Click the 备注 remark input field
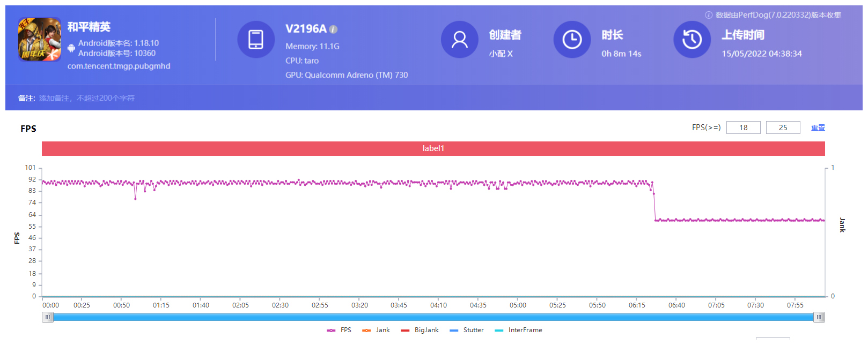 tap(87, 98)
